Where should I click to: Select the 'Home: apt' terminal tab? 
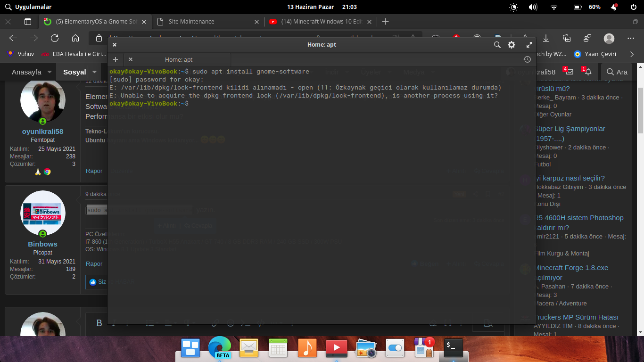[x=177, y=59]
